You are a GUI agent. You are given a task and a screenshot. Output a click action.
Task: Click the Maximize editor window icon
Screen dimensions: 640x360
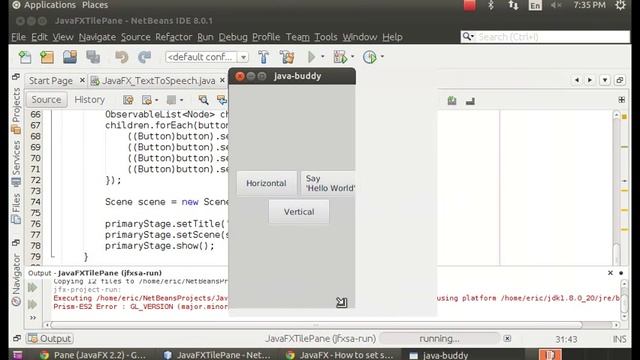pos(620,80)
